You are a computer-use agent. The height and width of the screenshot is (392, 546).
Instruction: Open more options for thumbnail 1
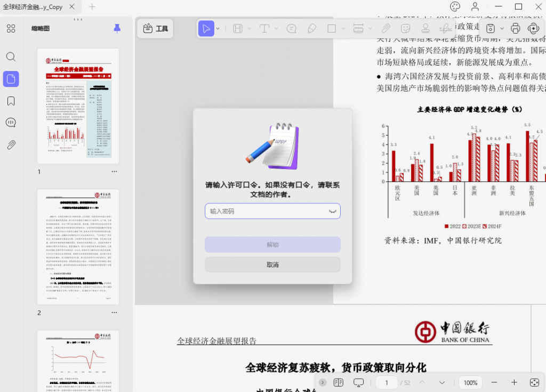coord(114,171)
